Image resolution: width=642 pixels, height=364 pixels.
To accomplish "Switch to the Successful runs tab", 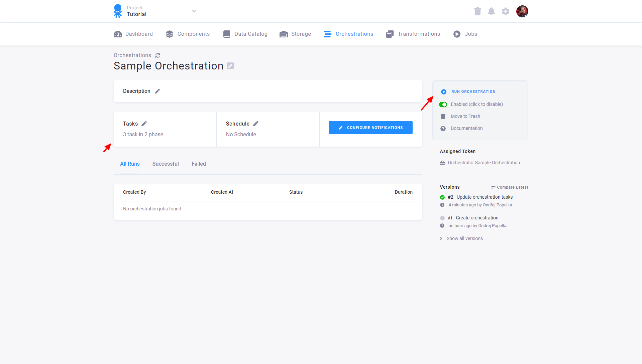I will coord(166,164).
